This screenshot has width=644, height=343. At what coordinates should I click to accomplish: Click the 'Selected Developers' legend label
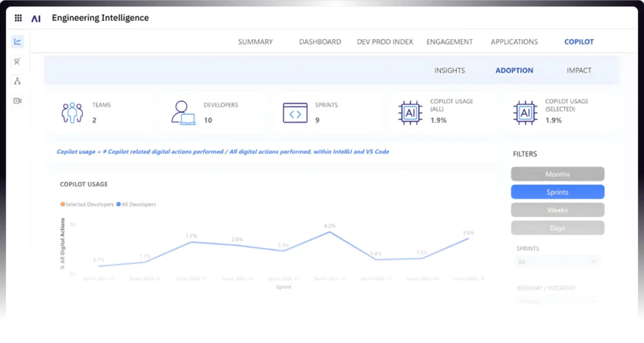click(90, 205)
